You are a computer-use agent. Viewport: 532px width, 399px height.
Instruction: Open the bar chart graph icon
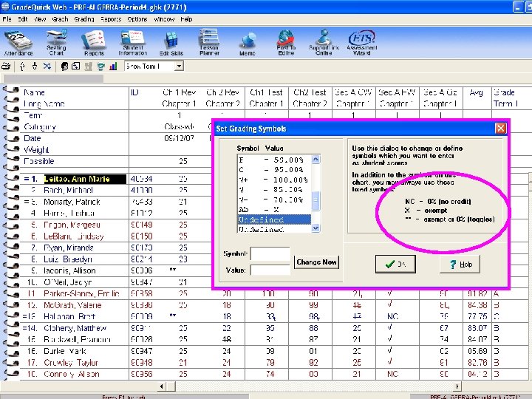[113, 66]
